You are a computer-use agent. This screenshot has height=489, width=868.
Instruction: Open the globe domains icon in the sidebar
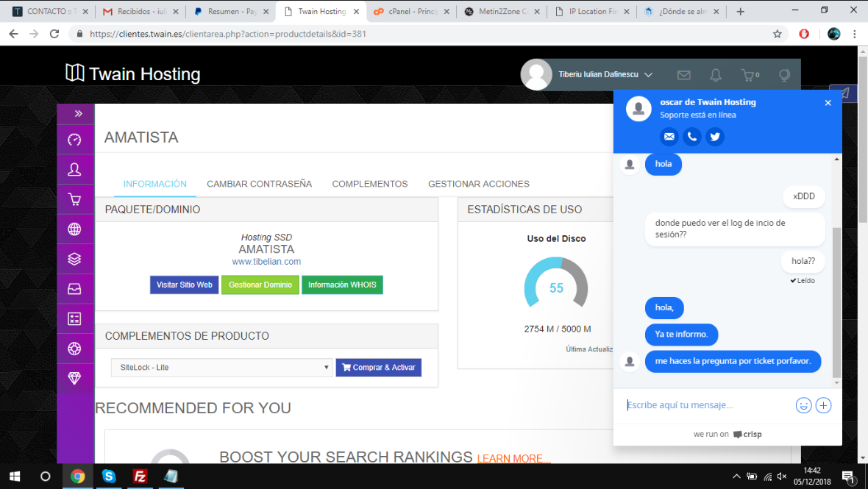(x=74, y=229)
